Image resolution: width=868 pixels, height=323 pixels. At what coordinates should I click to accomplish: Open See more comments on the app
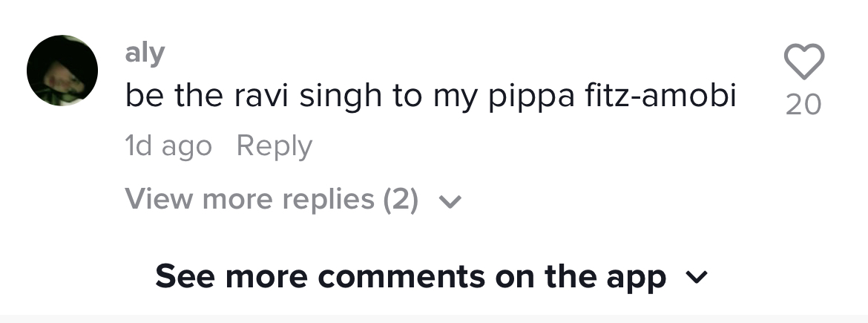click(x=432, y=276)
